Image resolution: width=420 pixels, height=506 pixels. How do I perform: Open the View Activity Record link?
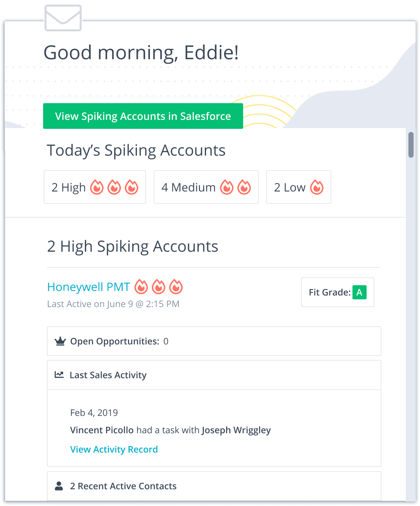[x=114, y=449]
